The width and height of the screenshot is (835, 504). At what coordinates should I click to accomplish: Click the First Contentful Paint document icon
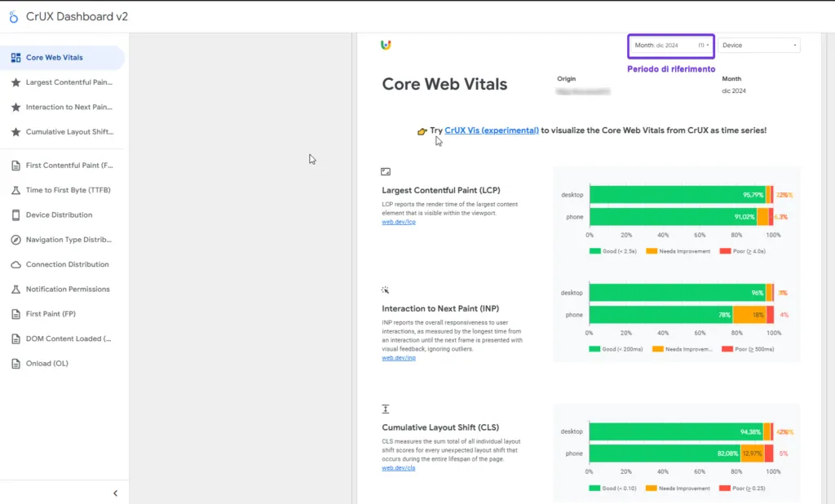pos(16,166)
